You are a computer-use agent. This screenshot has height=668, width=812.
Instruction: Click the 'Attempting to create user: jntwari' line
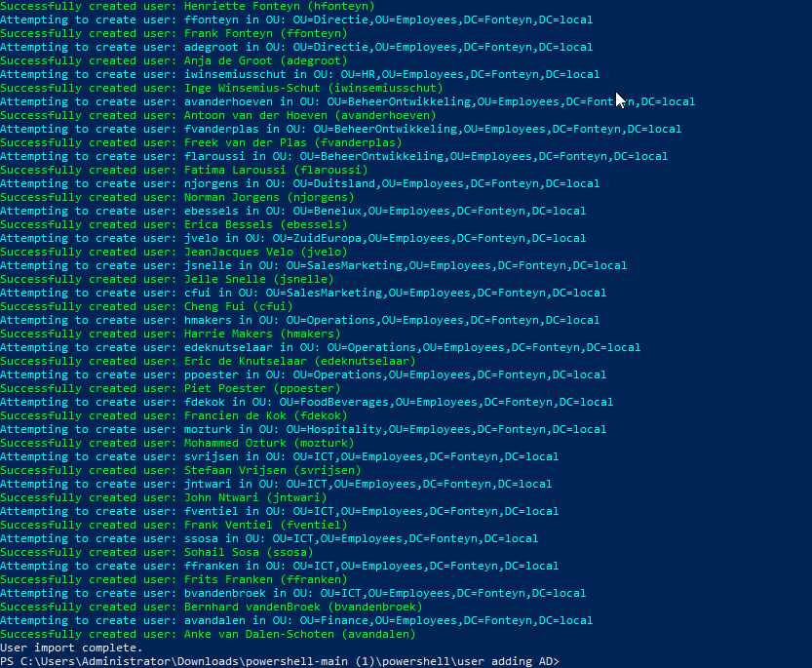(276, 484)
